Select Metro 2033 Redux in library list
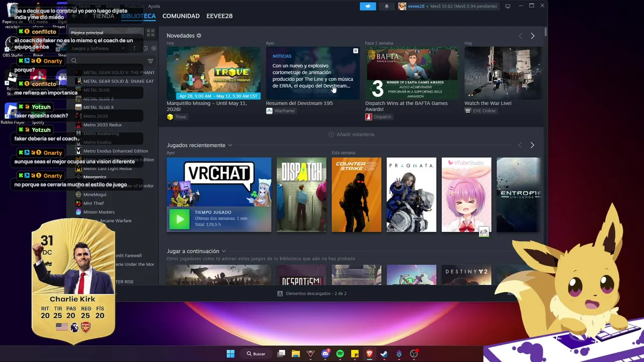 tap(103, 125)
